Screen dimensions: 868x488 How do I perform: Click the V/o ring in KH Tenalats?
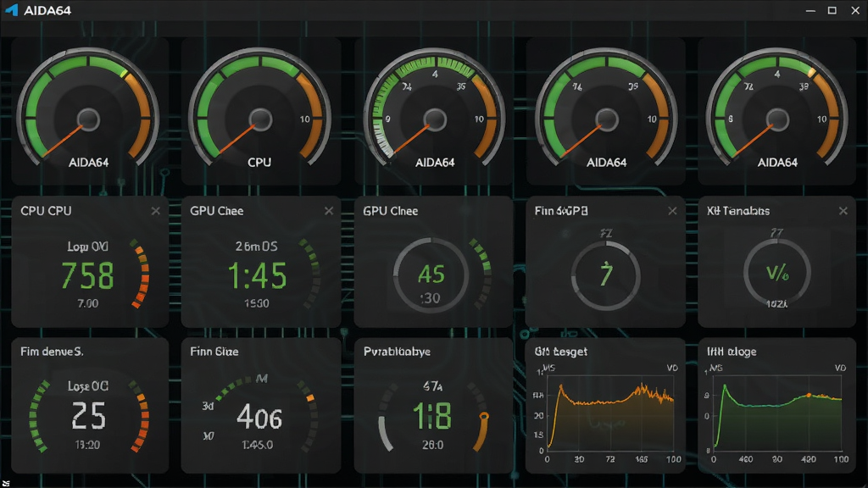[x=777, y=274]
